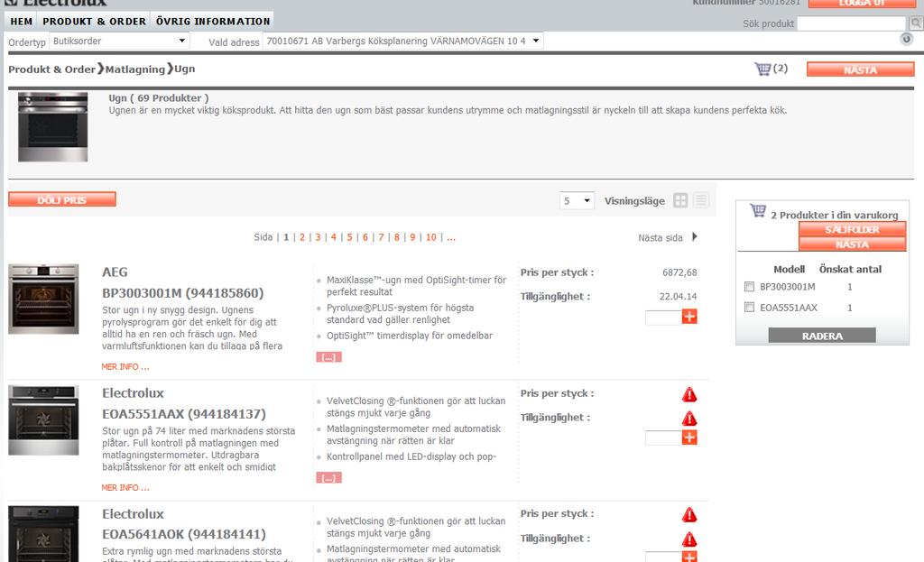The width and height of the screenshot is (924, 562).
Task: Click product title EOA5551AAX (944184137)
Action: point(184,413)
